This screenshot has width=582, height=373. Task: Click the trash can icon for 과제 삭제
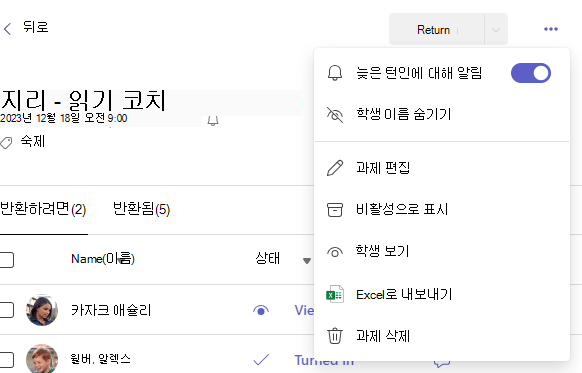[335, 336]
